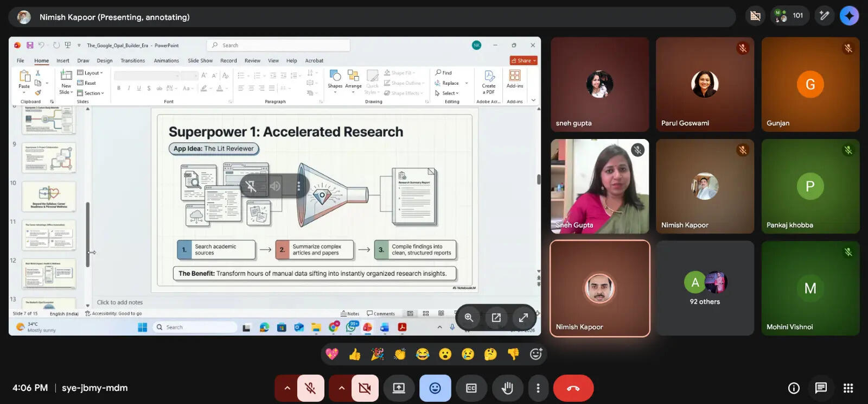Open the three-dot more options menu
Screen dimensions: 868x404
coord(538,388)
